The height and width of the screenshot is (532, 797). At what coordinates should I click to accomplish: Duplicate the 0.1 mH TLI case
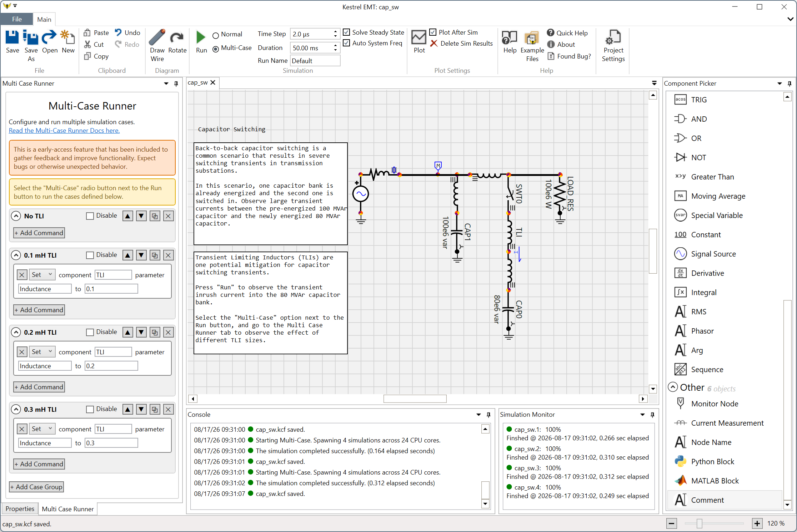pyautogui.click(x=155, y=255)
